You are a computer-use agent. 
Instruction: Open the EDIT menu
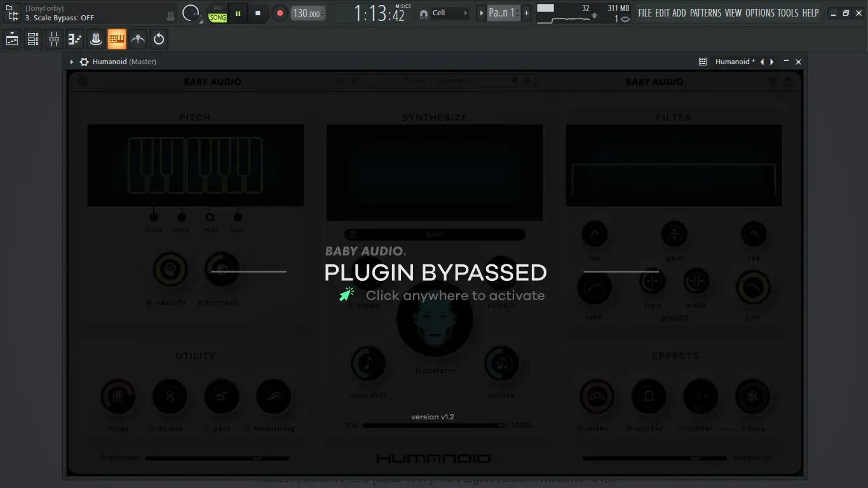(x=662, y=13)
